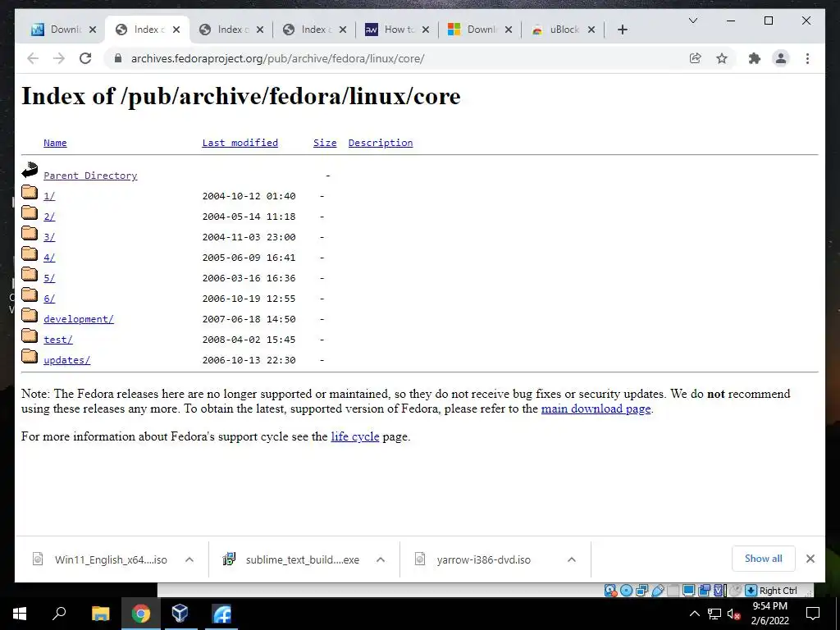Follow the main download page link

click(x=596, y=409)
